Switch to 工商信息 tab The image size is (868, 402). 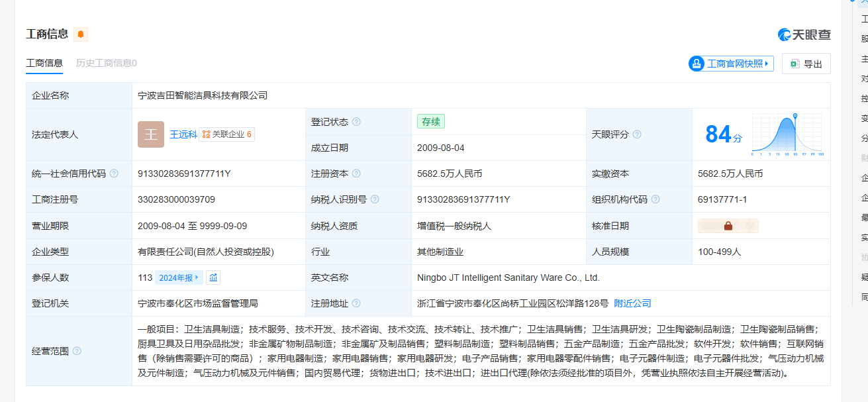click(x=44, y=63)
